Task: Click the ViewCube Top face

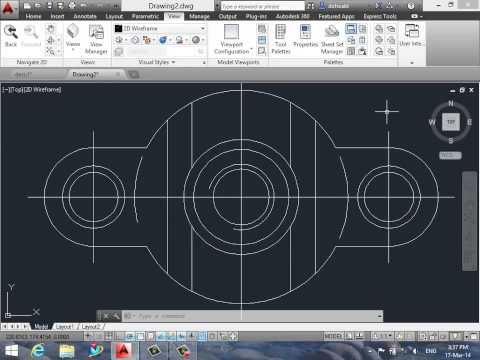Action: (451, 122)
